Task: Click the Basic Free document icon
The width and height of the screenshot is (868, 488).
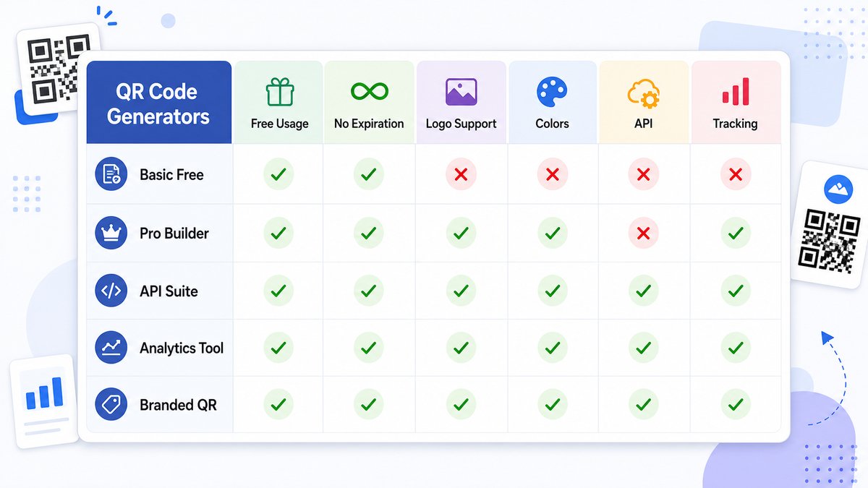Action: tap(111, 175)
